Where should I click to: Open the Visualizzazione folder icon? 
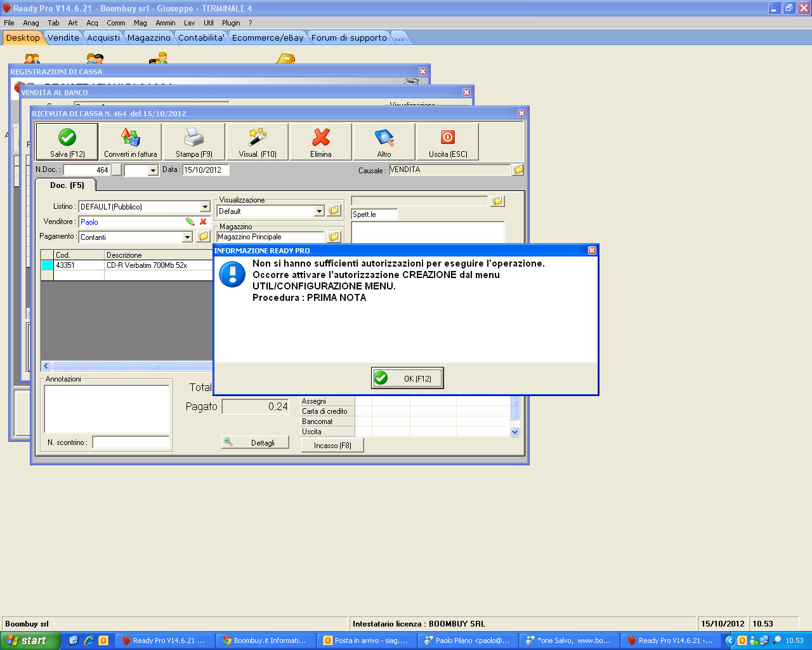coord(334,211)
